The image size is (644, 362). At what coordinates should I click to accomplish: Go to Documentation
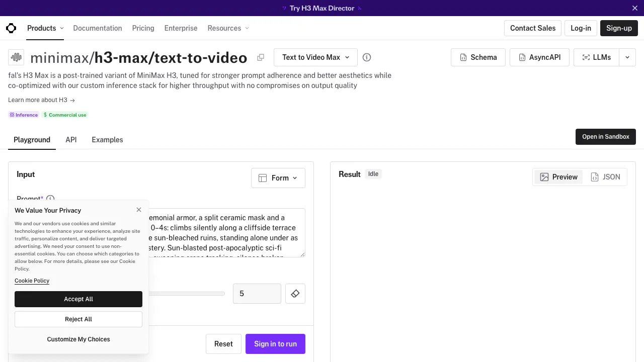point(98,28)
